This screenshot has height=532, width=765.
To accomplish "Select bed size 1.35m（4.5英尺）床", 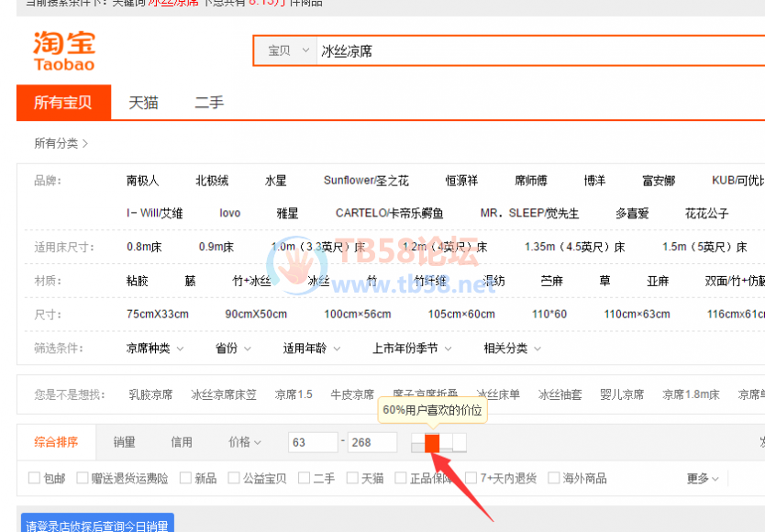I will point(575,247).
